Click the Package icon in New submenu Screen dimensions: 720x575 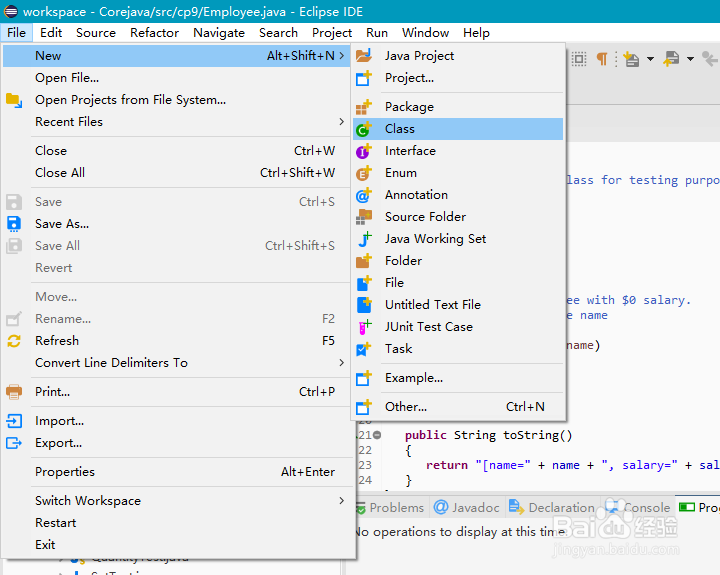click(364, 107)
